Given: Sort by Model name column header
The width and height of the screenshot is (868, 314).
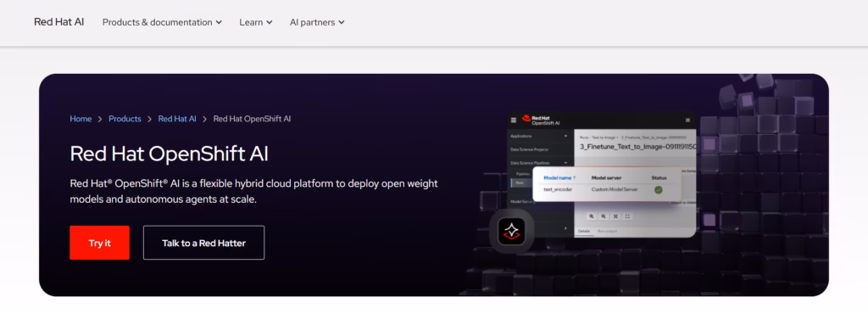Looking at the screenshot, I should pos(559,177).
